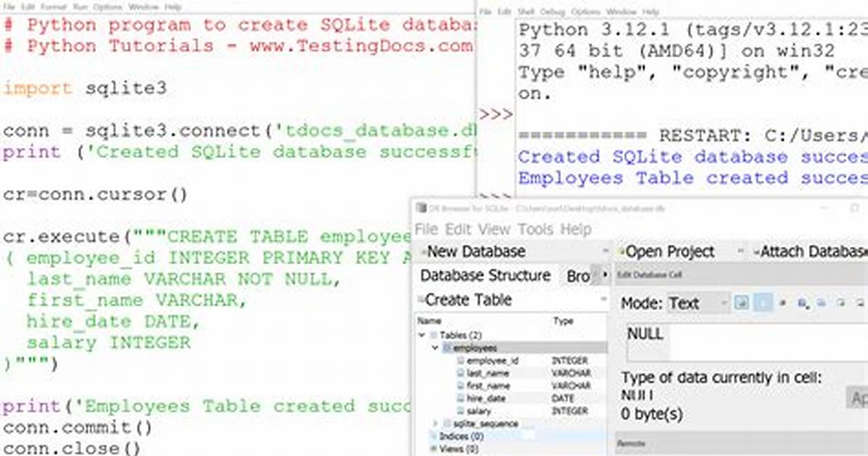The image size is (868, 456).
Task: Click the hire_date DATE code line
Action: (x=113, y=322)
